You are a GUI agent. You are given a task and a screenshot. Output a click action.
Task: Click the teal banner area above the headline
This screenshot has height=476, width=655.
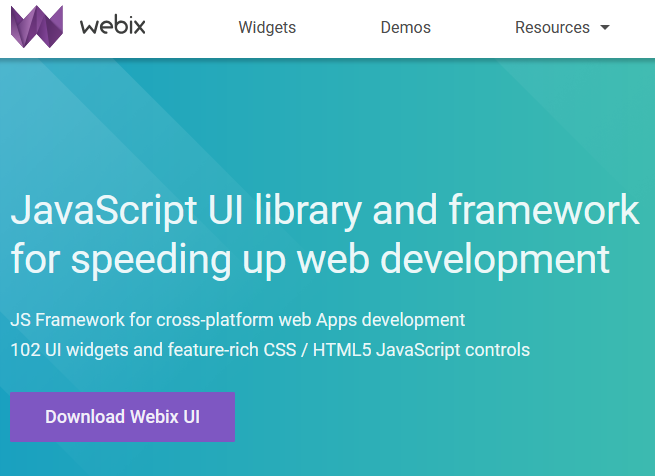coord(327,120)
